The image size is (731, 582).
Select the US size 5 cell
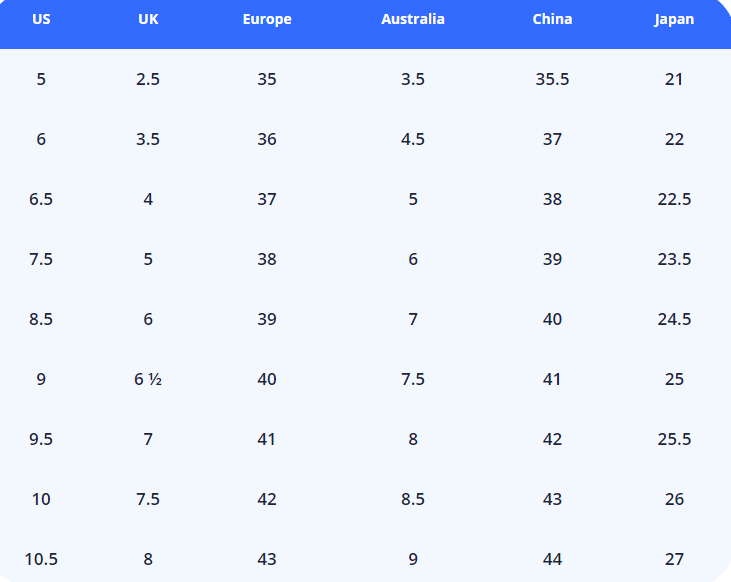41,79
